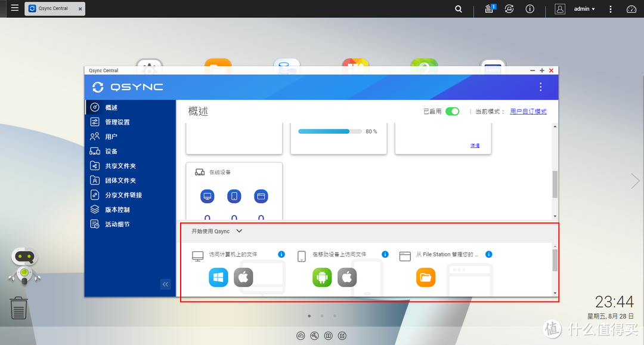Open 活动细节 in the sidebar
This screenshot has width=644, height=345.
point(130,224)
